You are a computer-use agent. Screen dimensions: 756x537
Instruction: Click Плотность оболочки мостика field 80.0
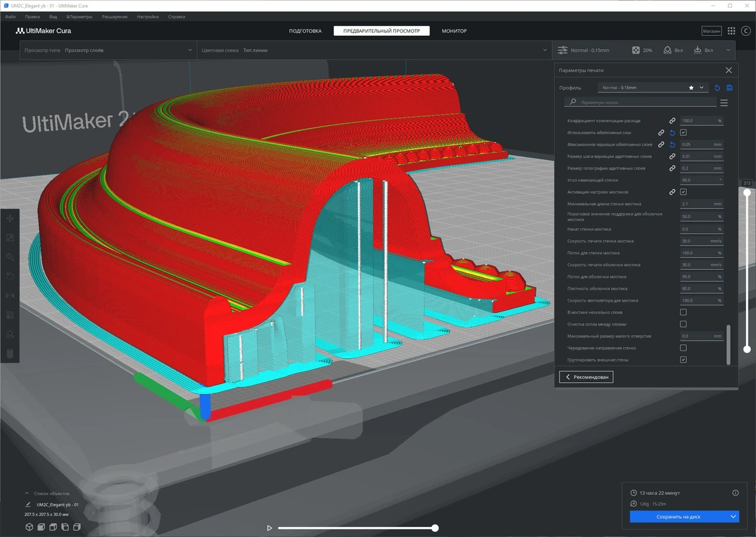click(x=702, y=288)
